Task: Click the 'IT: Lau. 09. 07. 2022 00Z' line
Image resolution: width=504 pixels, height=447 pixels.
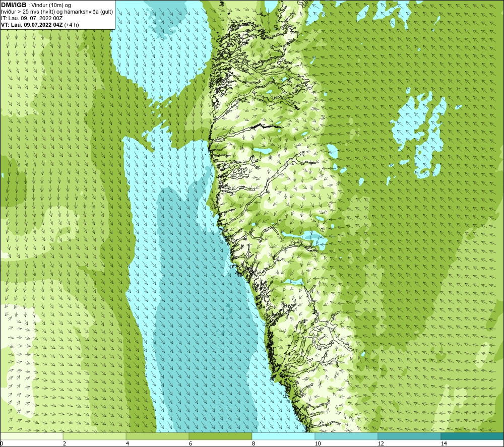Action: (32, 18)
